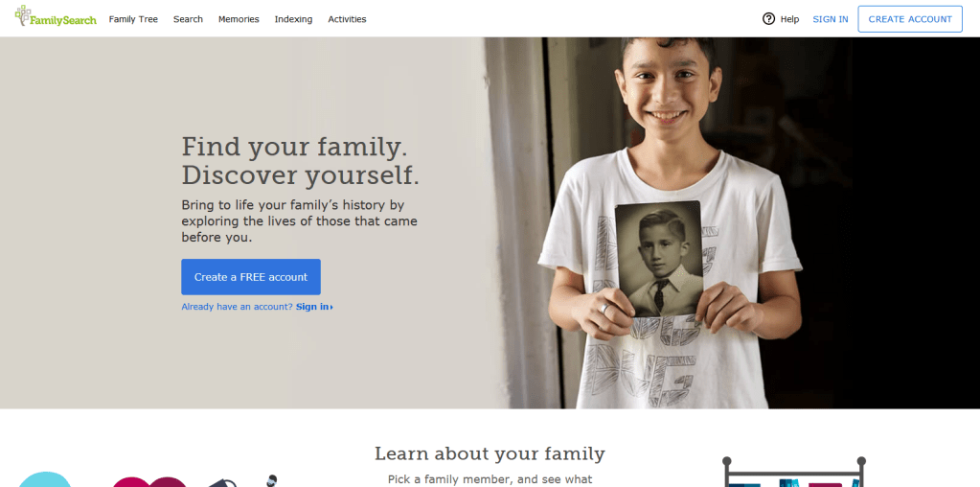
Task: Click the light blue circle illustration
Action: tap(45, 479)
